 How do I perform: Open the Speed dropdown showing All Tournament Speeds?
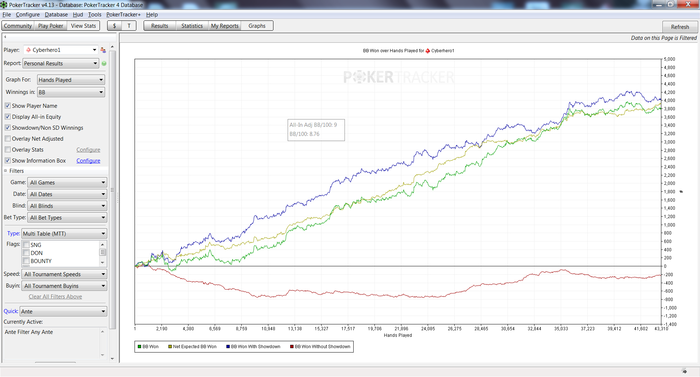tap(64, 274)
